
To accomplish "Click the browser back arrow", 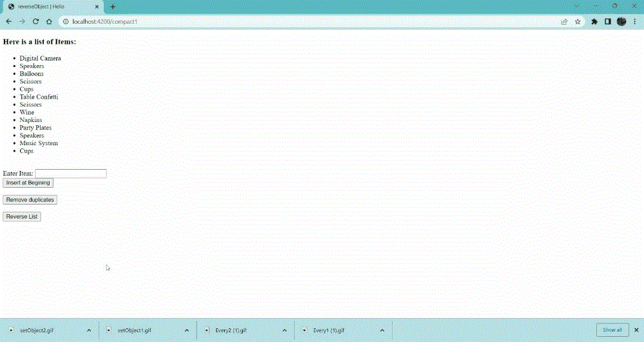I will pyautogui.click(x=8, y=21).
